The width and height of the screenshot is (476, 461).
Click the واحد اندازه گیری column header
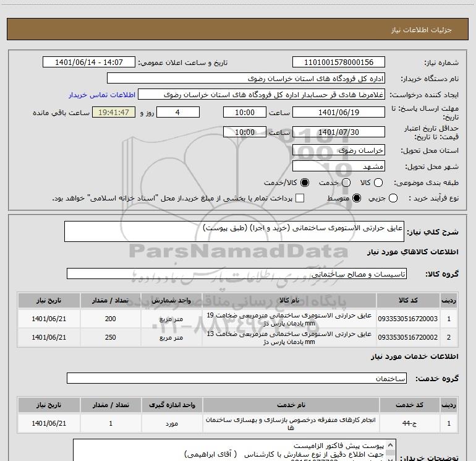[x=172, y=405]
